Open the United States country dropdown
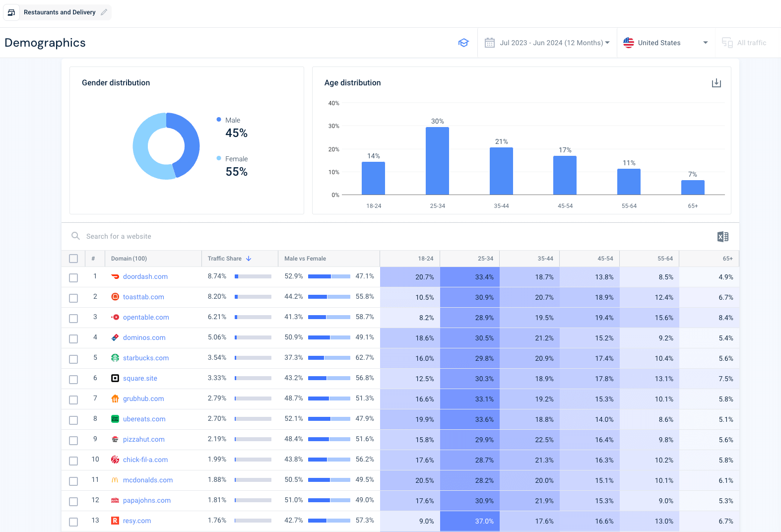 click(666, 43)
